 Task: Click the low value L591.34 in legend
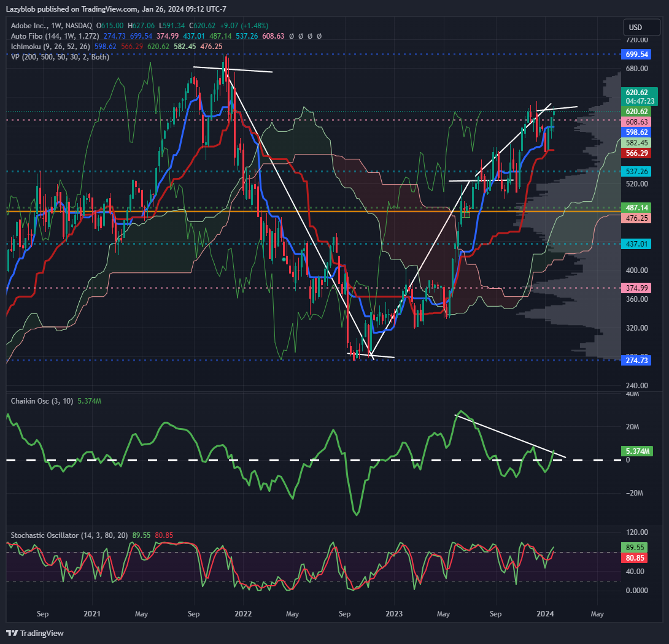point(172,26)
